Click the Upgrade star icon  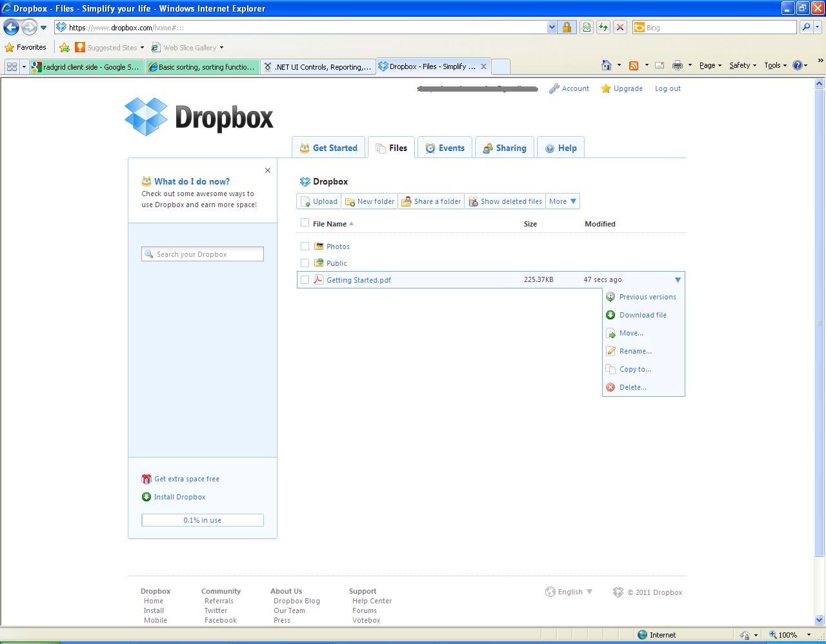(x=606, y=88)
